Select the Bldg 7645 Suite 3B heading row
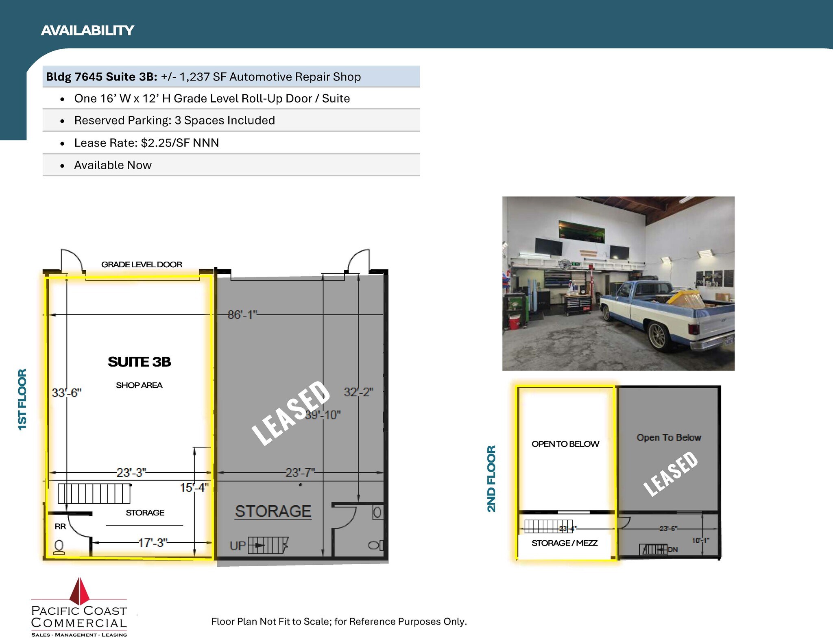The image size is (833, 644). click(x=231, y=76)
